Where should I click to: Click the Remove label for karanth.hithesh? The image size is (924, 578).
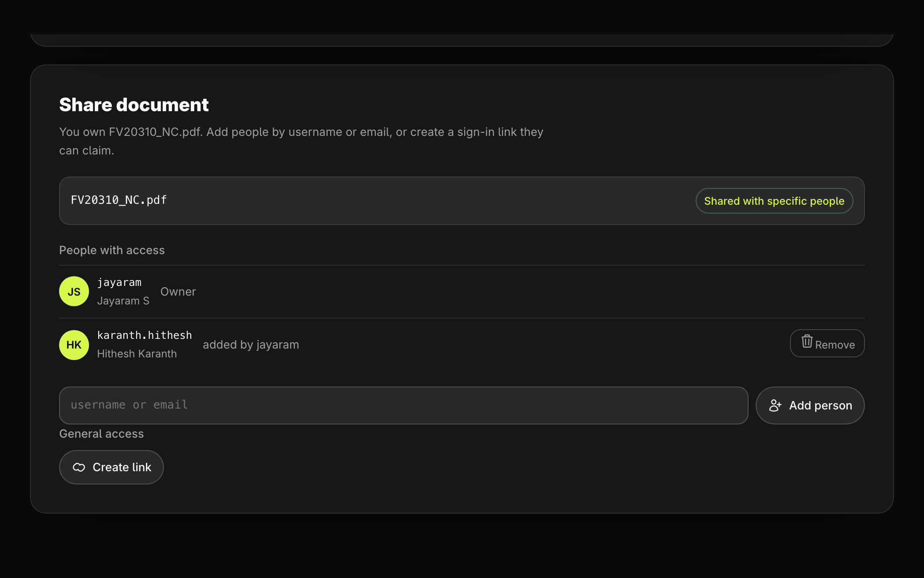tap(835, 345)
